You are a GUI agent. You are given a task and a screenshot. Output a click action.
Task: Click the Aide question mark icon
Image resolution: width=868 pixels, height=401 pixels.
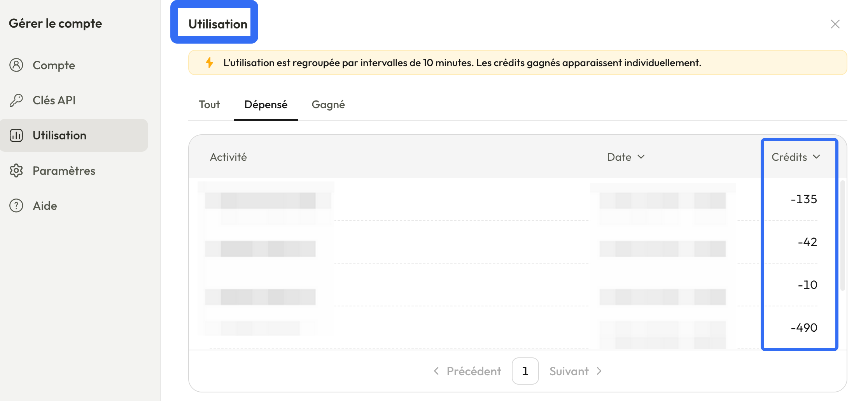pos(16,206)
